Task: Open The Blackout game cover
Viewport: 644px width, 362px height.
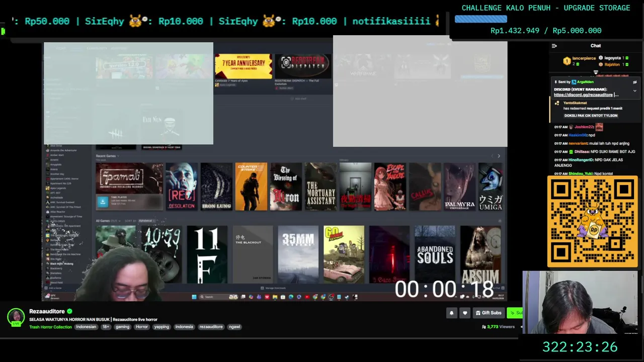Action: (253, 254)
